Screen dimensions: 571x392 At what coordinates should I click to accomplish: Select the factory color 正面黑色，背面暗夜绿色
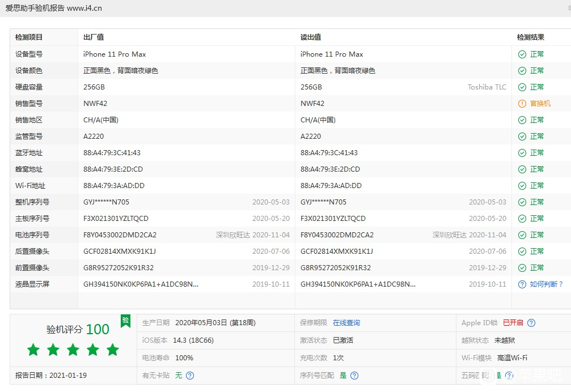coord(121,71)
